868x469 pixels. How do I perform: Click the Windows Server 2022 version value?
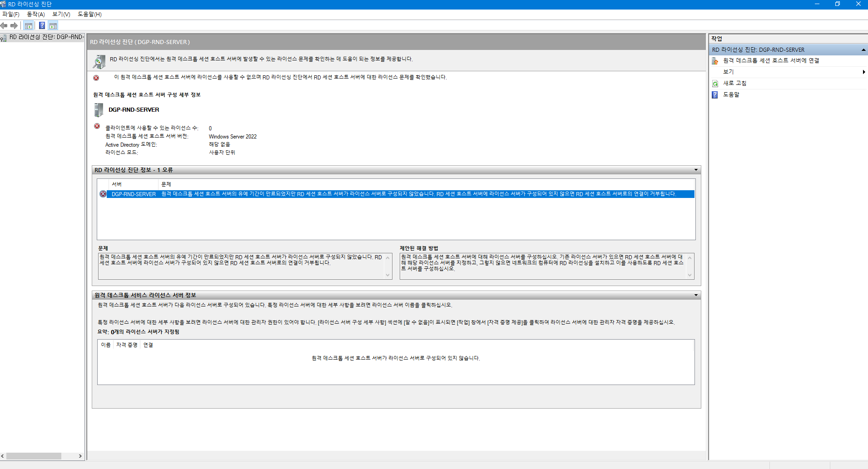[233, 137]
